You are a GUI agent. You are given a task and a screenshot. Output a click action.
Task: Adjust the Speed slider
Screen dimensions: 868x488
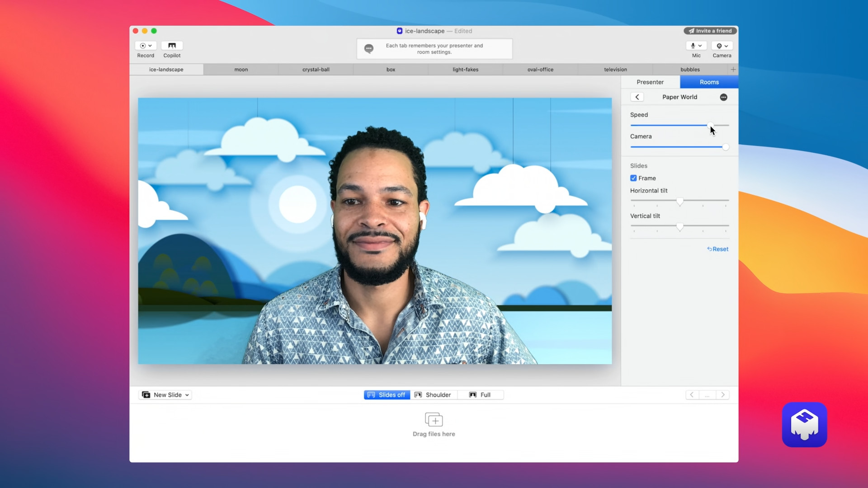tap(710, 126)
